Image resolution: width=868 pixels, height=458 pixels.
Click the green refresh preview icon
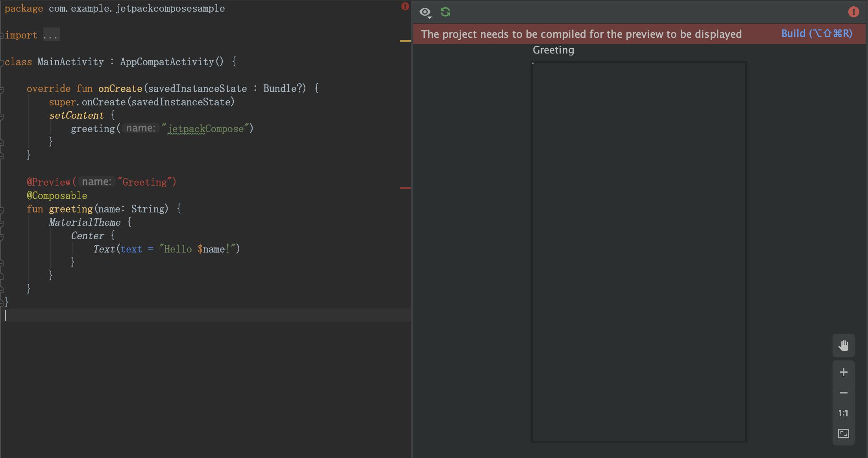point(445,12)
